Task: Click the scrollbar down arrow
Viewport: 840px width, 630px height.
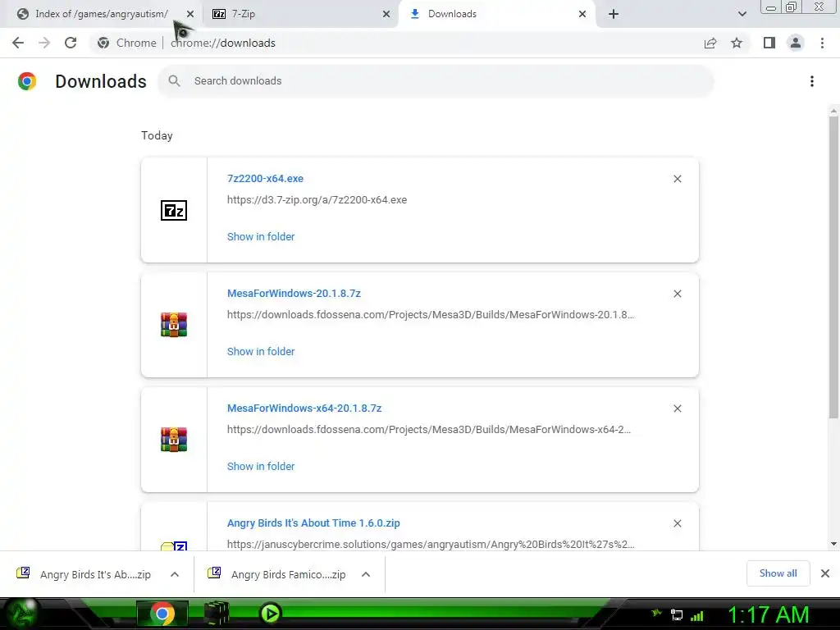Action: [833, 544]
